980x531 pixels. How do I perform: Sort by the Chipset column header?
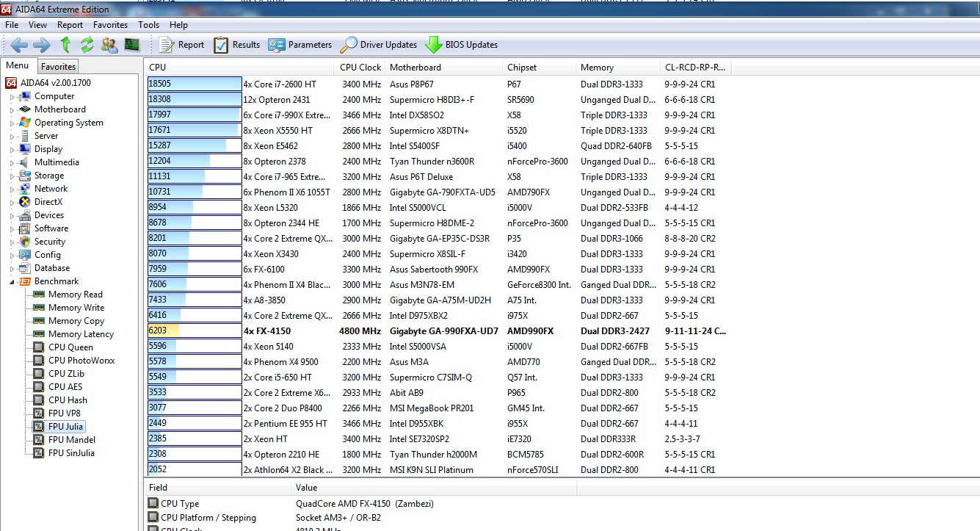pos(540,68)
